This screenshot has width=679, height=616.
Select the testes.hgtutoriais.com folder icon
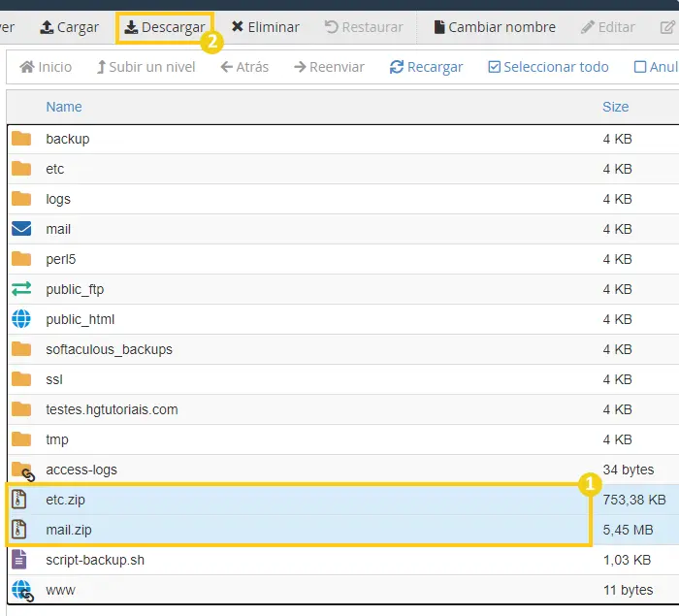pyautogui.click(x=21, y=409)
